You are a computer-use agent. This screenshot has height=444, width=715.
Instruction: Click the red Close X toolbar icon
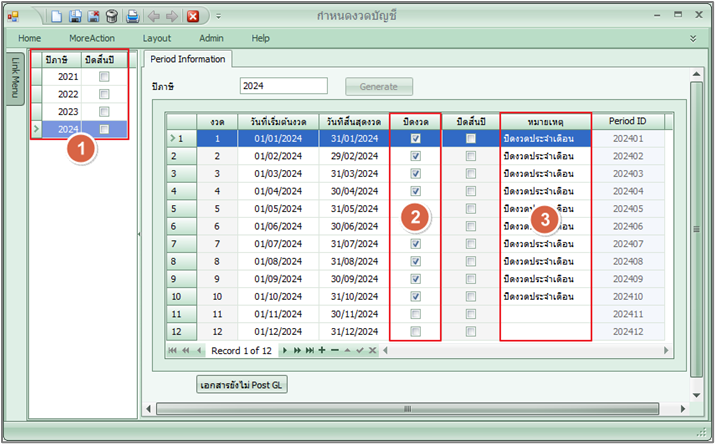(192, 16)
